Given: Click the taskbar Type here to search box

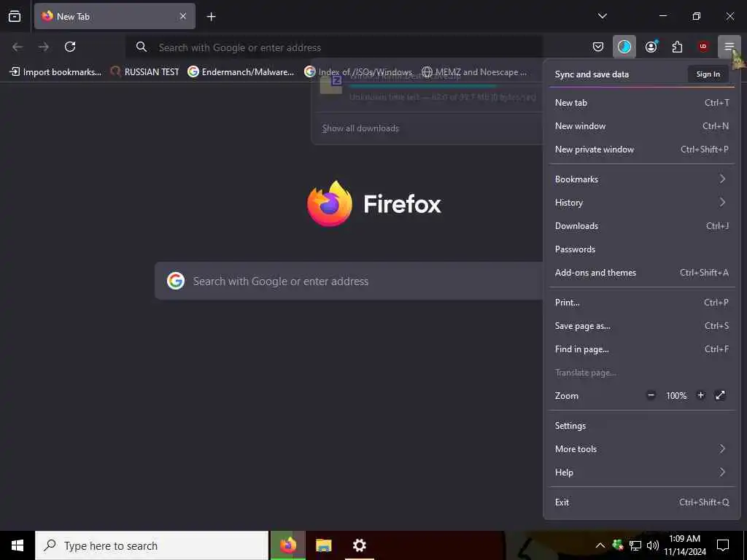Looking at the screenshot, I should (x=152, y=545).
